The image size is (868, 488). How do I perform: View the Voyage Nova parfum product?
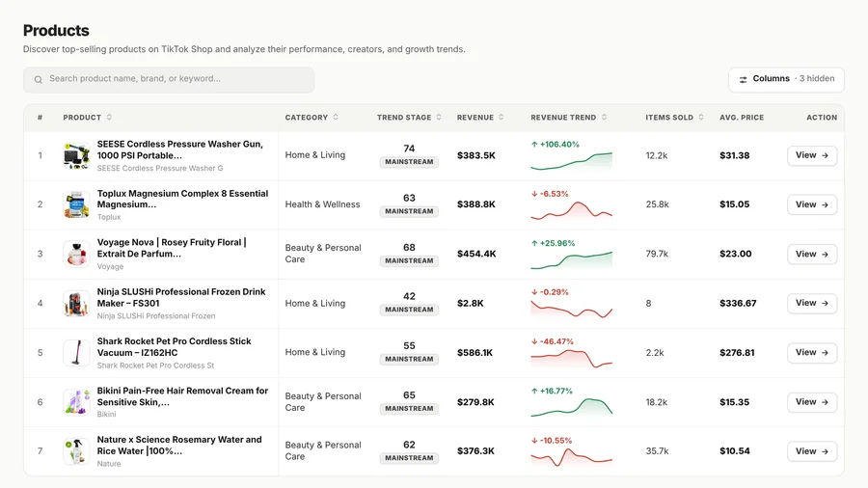(811, 254)
